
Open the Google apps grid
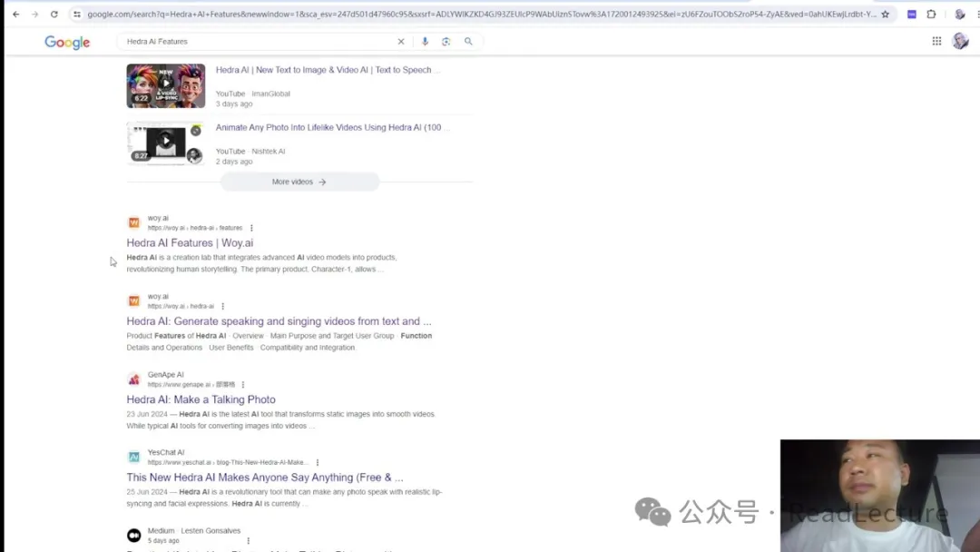point(936,41)
